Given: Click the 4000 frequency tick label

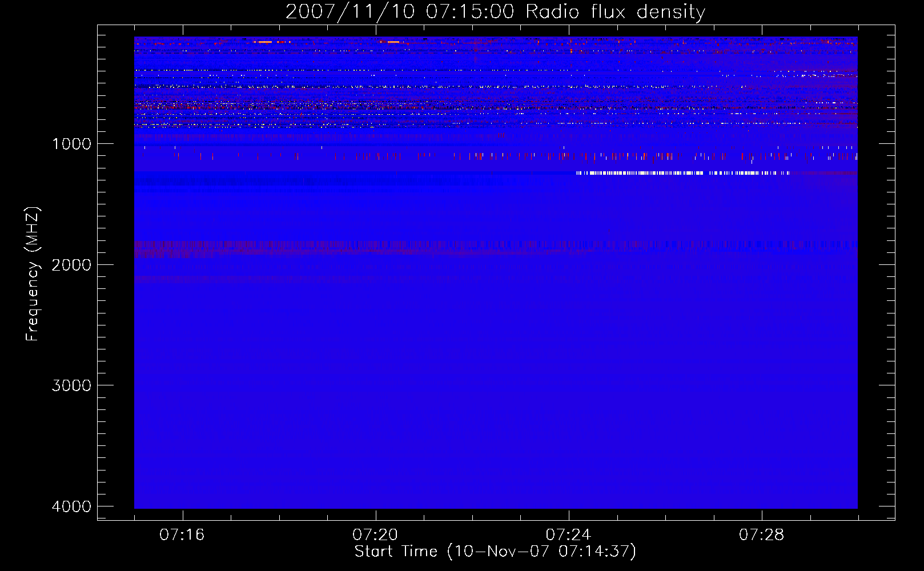Looking at the screenshot, I should (72, 506).
